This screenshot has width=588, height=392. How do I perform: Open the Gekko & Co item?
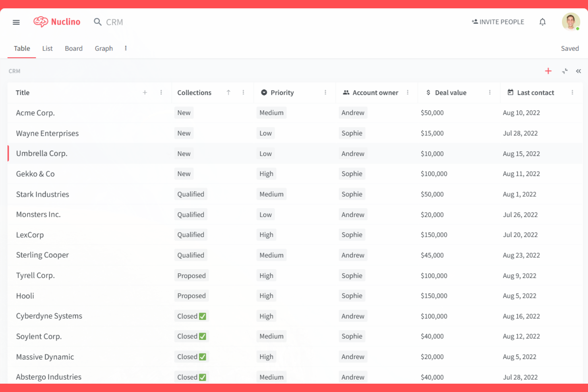click(35, 174)
